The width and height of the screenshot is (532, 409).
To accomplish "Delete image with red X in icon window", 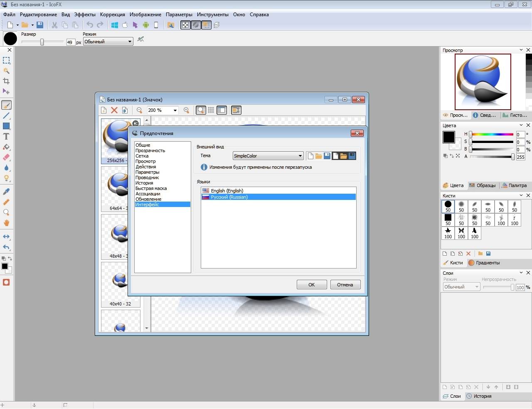I will click(x=114, y=110).
